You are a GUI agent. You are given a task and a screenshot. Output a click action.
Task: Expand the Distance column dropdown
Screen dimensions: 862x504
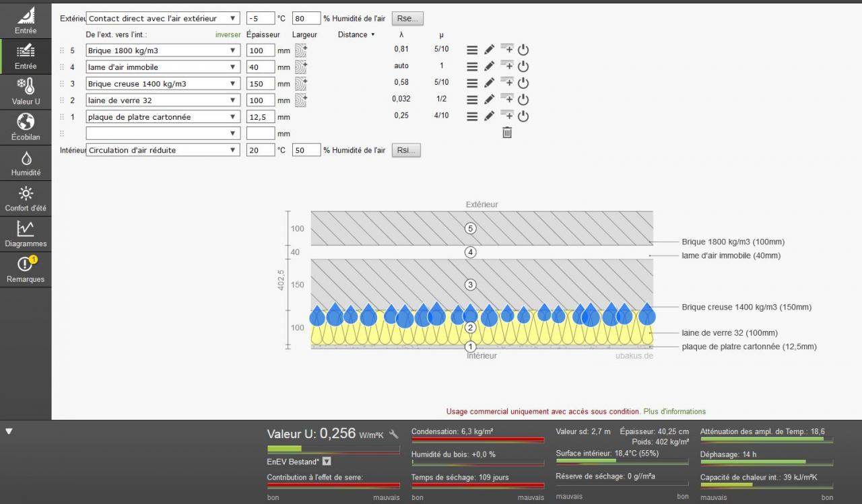pyautogui.click(x=356, y=34)
